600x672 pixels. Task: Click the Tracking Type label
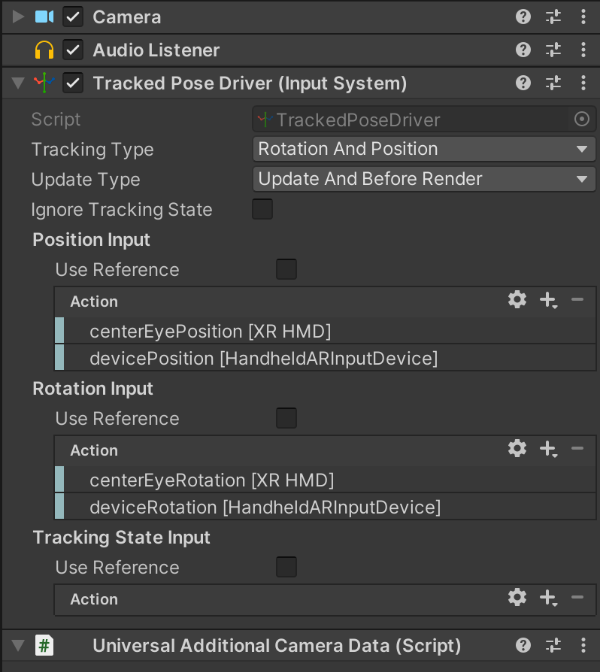coord(93,150)
